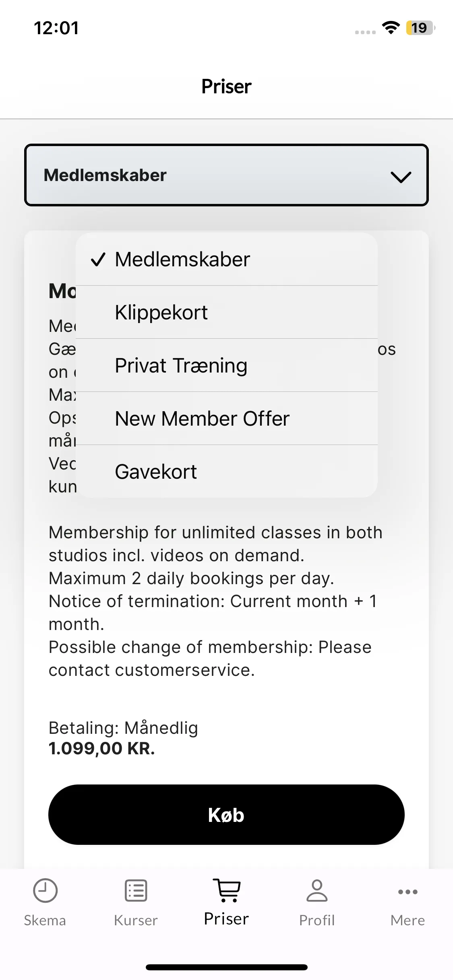Open the Profil person icon
Image resolution: width=453 pixels, height=980 pixels.
point(317,890)
